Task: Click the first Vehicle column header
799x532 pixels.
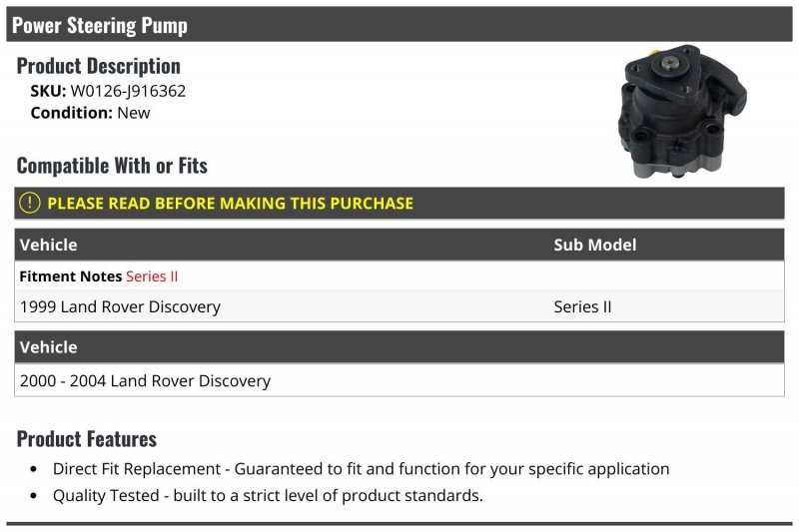Action: [x=48, y=245]
